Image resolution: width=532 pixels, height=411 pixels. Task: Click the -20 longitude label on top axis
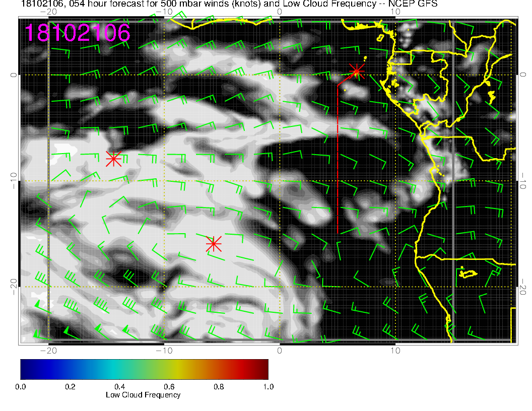point(48,12)
